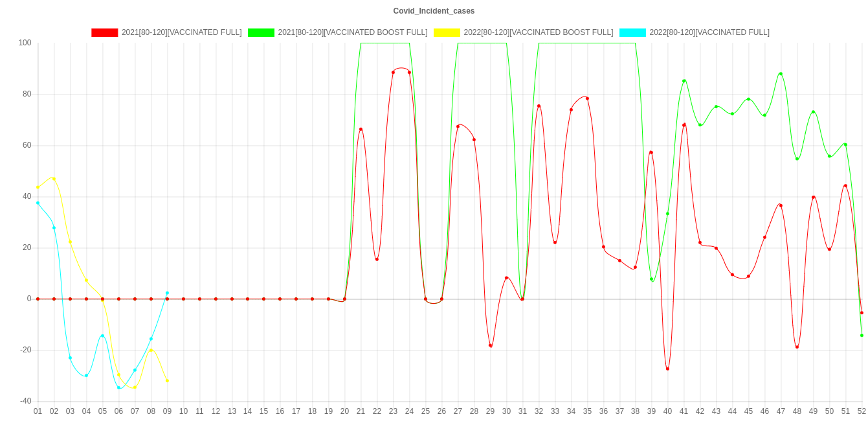Toggle the 2022[80-120][VACCINATED BOOST FULL] legend text

(538, 32)
